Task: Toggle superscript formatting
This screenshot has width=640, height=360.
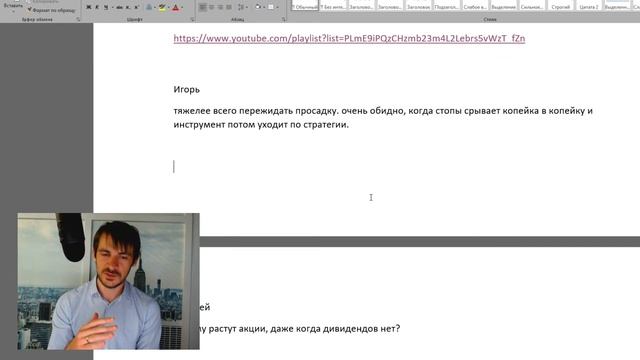Action: (x=136, y=7)
